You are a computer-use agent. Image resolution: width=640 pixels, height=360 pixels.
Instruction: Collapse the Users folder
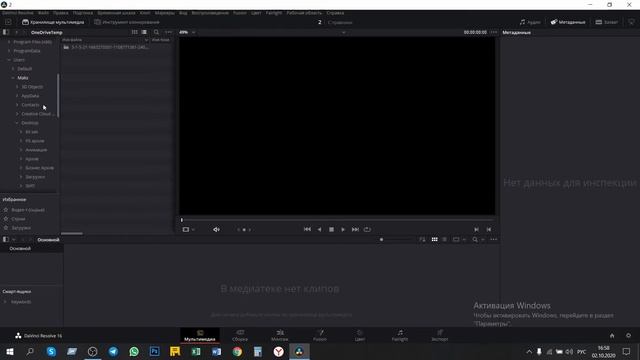(9, 60)
